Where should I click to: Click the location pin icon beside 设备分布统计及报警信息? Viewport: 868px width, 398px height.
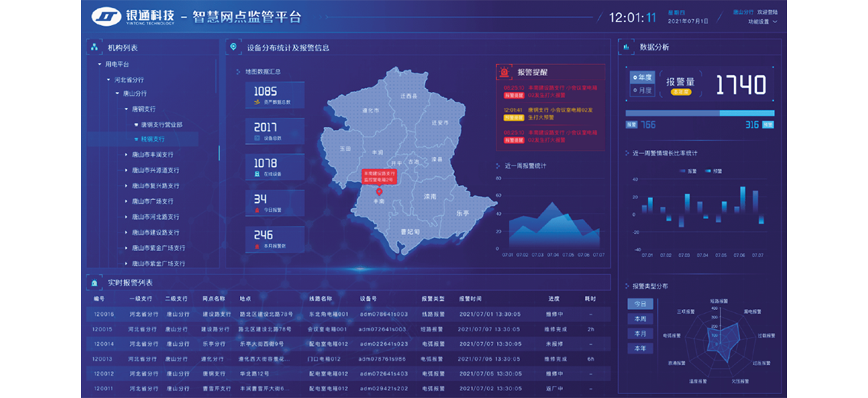pos(233,47)
